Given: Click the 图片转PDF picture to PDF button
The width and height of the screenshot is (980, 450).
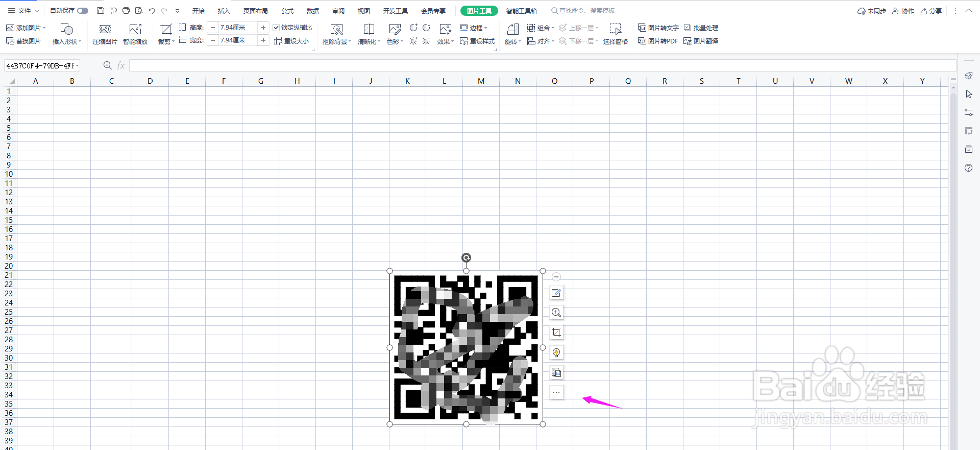Looking at the screenshot, I should [658, 41].
